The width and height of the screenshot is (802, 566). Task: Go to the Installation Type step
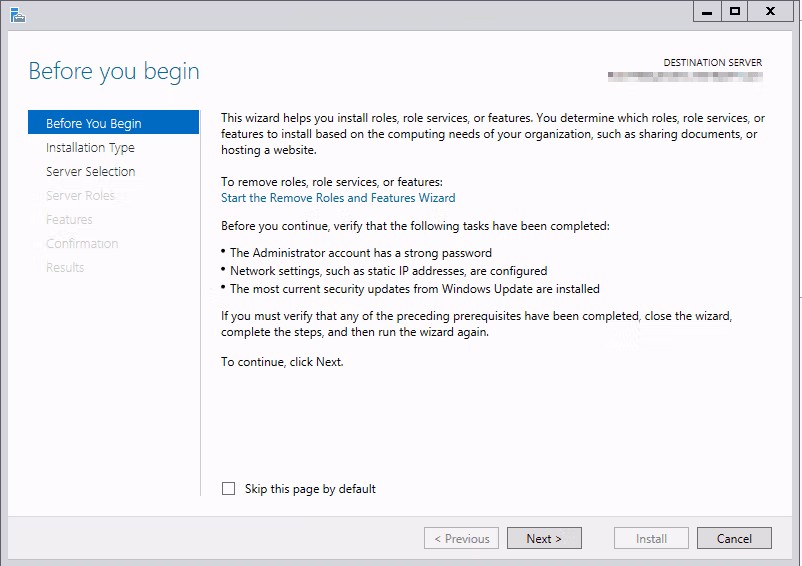(90, 147)
